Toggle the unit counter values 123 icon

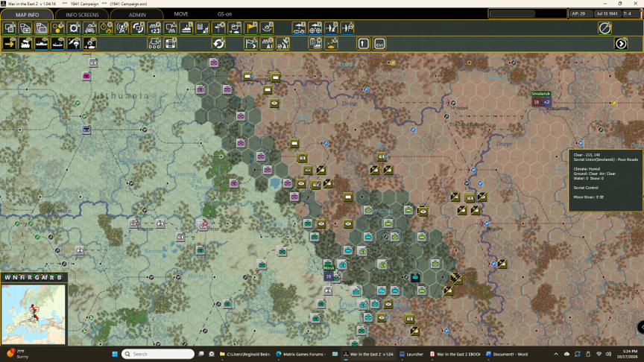(x=154, y=28)
